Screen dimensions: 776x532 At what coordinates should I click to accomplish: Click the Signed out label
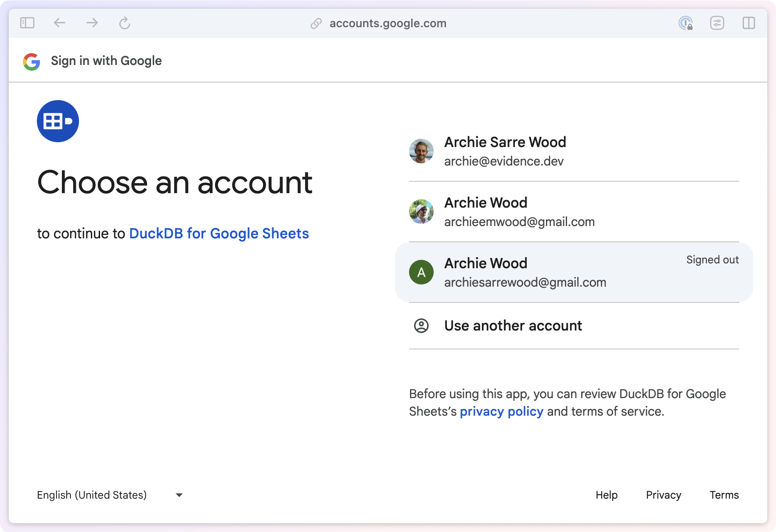(712, 260)
